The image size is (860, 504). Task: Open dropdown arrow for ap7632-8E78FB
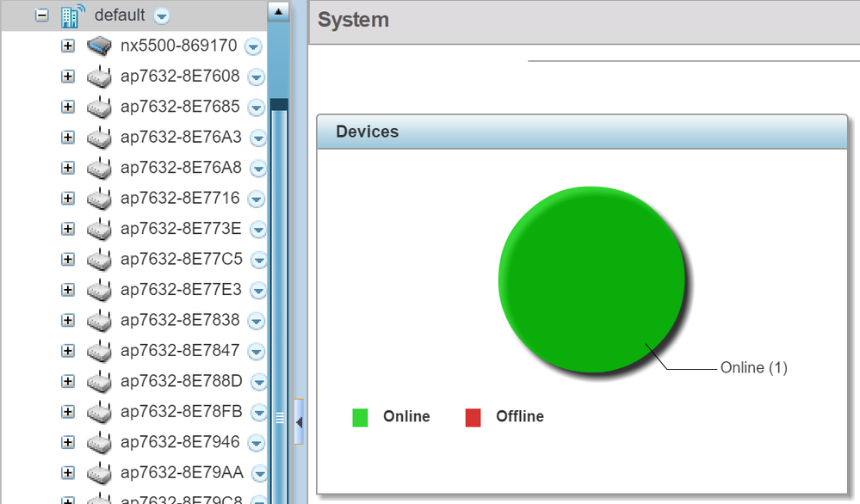click(x=258, y=413)
